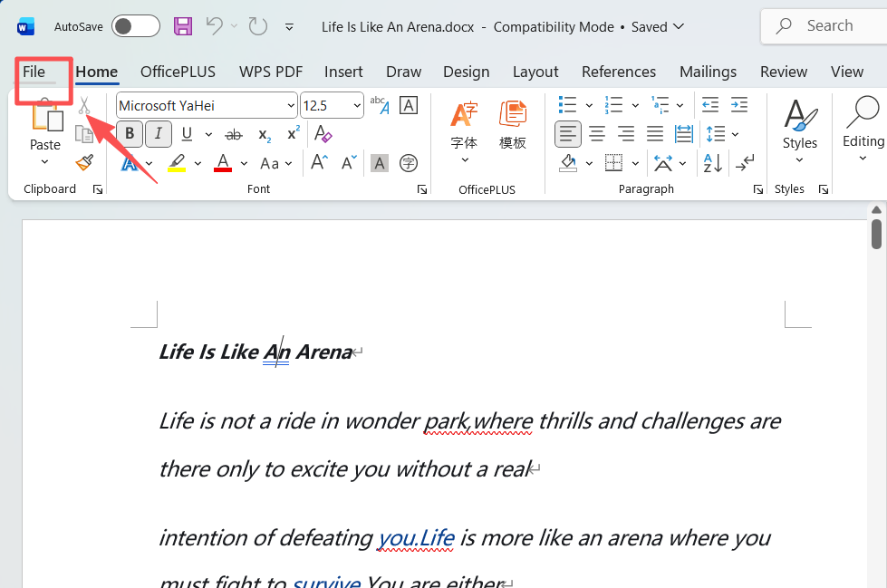The height and width of the screenshot is (588, 887).
Task: Click the Clear All Formatting icon
Action: pyautogui.click(x=323, y=135)
